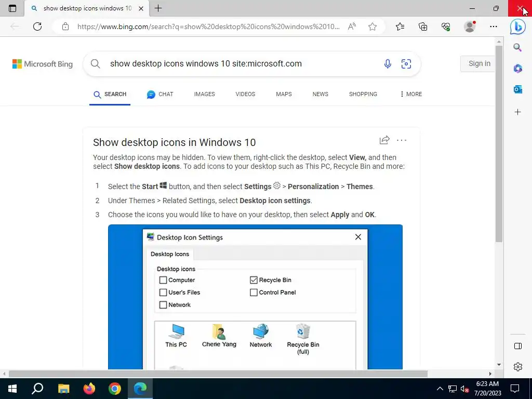
Task: Launch Firefox from taskbar
Action: [89, 389]
